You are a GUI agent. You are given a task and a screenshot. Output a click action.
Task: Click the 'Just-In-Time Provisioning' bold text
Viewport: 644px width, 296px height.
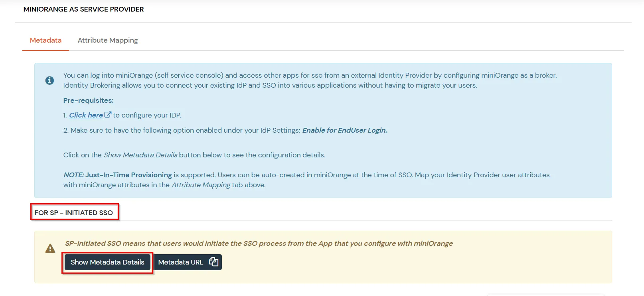[x=128, y=175]
